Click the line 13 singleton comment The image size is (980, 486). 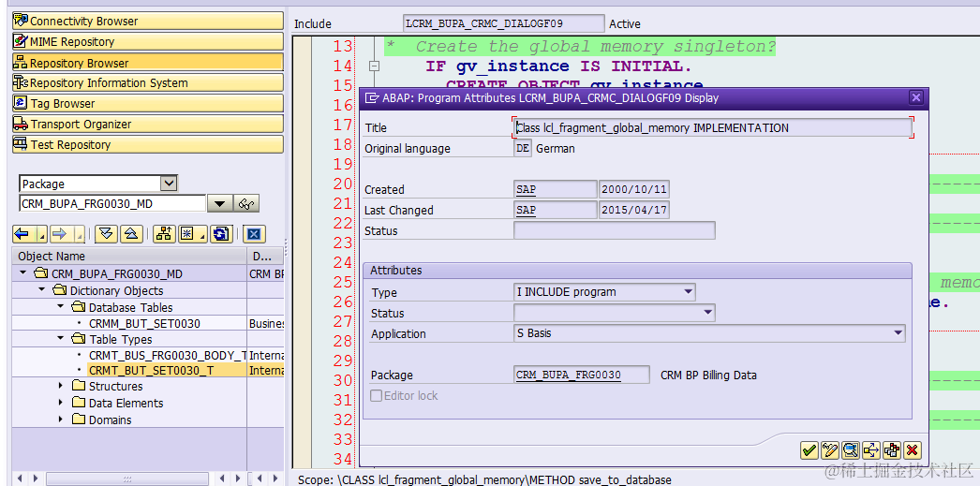(x=580, y=46)
